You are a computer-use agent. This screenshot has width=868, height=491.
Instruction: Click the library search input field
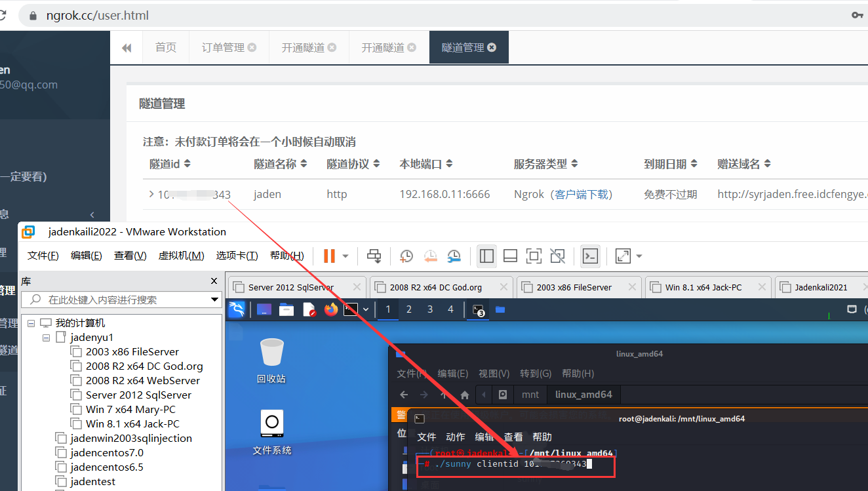click(x=125, y=300)
